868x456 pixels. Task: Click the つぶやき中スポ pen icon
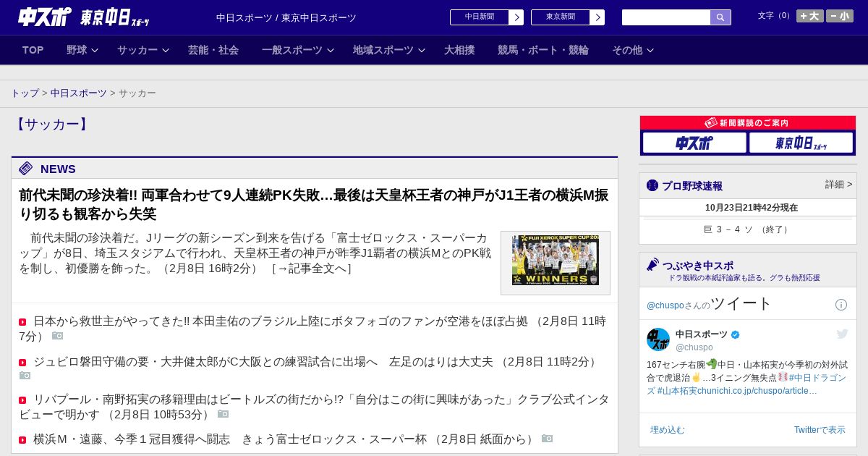tap(653, 264)
